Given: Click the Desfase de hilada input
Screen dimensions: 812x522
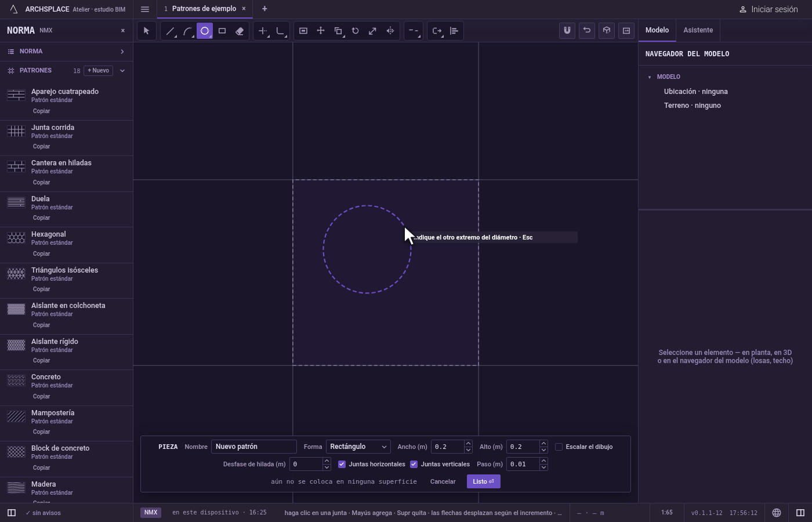Looking at the screenshot, I should click(x=306, y=464).
